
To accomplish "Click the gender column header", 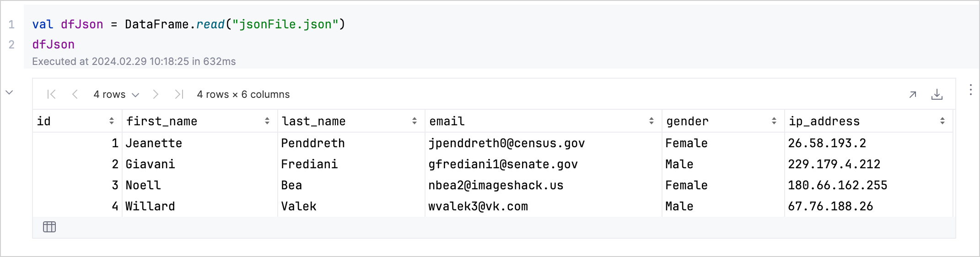I will pos(687,121).
